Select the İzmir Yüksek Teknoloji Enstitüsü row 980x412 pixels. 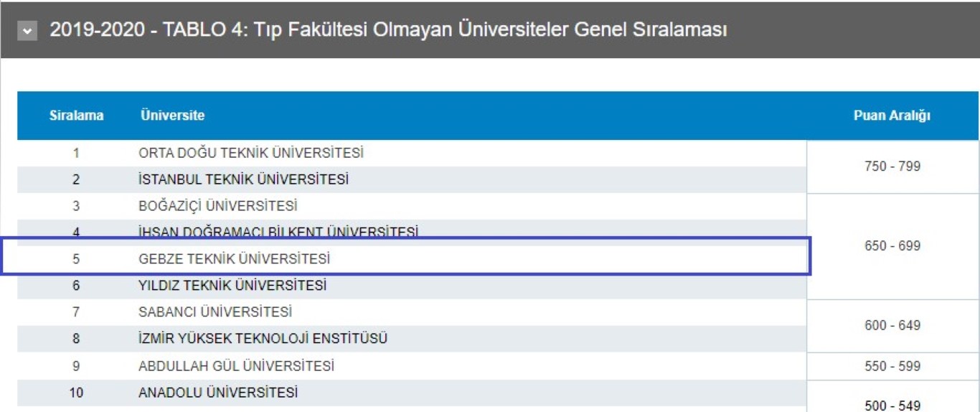point(412,339)
